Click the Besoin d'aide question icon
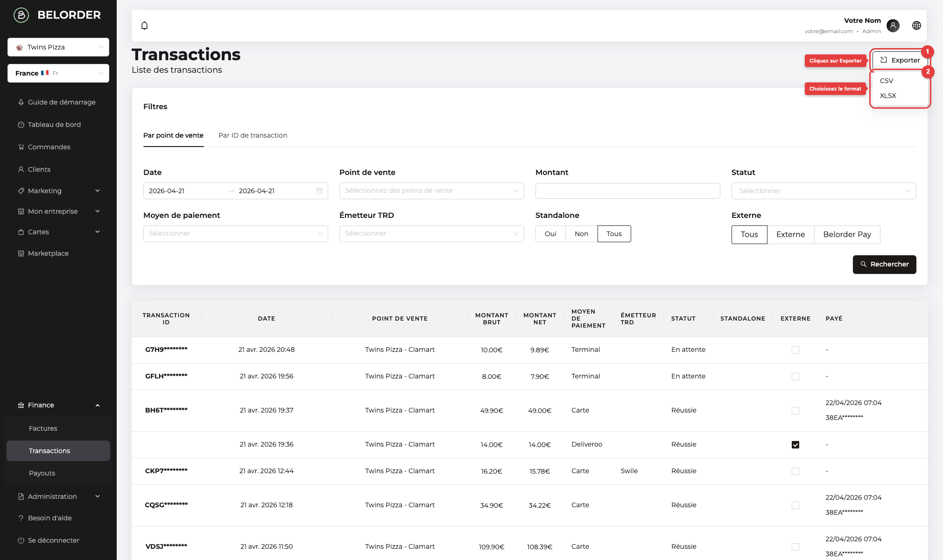943x560 pixels. click(21, 518)
